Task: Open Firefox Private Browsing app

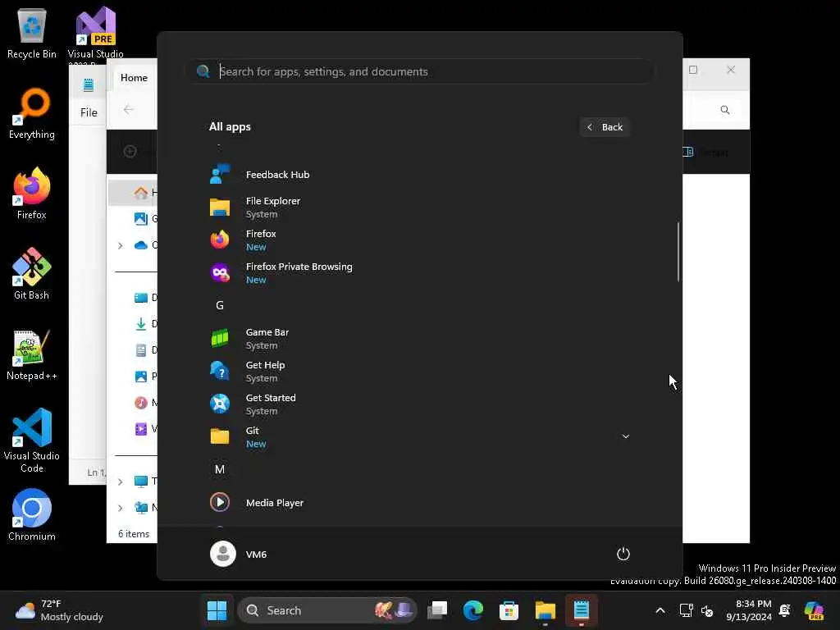Action: pos(419,272)
